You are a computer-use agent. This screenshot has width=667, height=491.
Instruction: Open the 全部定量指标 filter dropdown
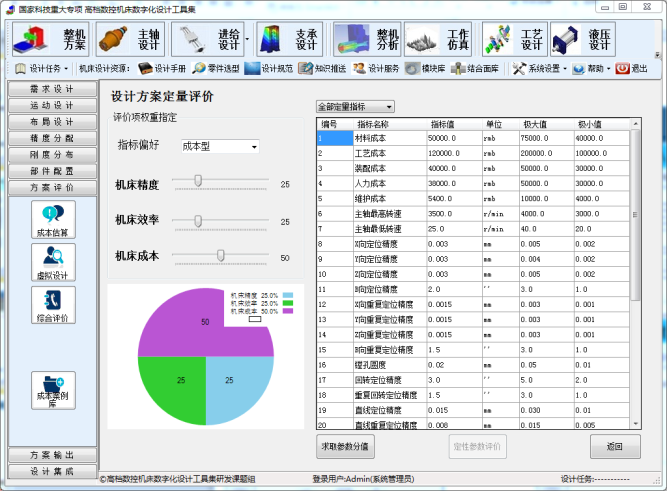(355, 106)
